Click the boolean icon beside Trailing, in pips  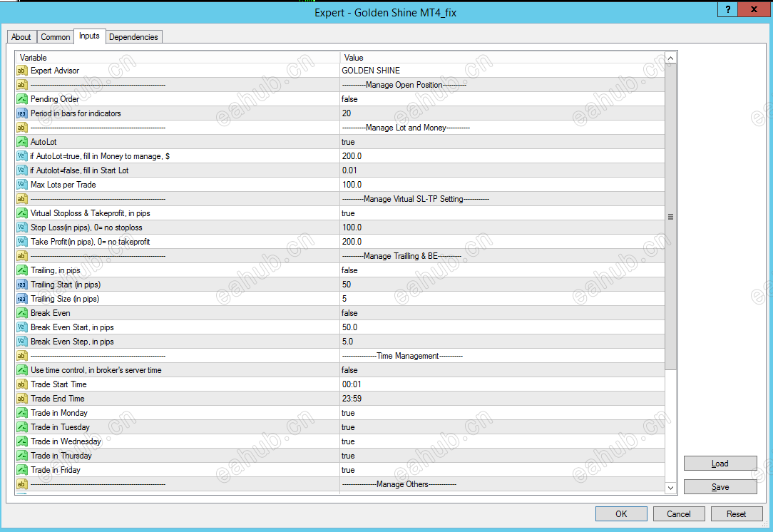[21, 271]
